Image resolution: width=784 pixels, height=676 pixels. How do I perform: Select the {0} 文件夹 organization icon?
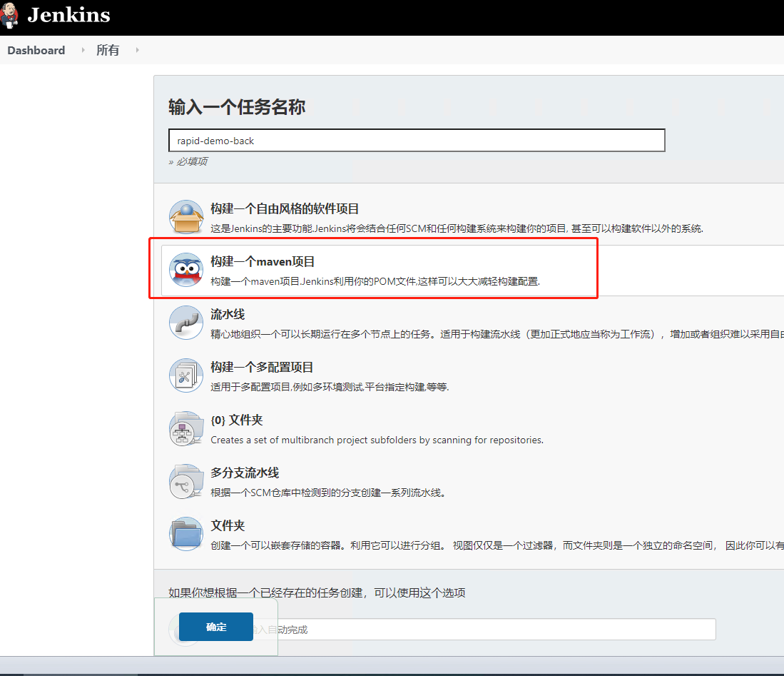[x=186, y=428]
